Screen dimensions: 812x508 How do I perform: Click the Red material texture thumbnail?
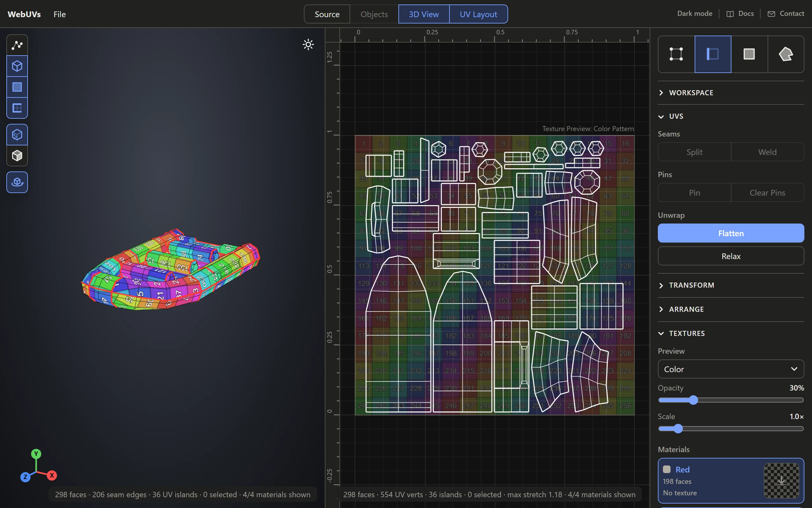[781, 481]
